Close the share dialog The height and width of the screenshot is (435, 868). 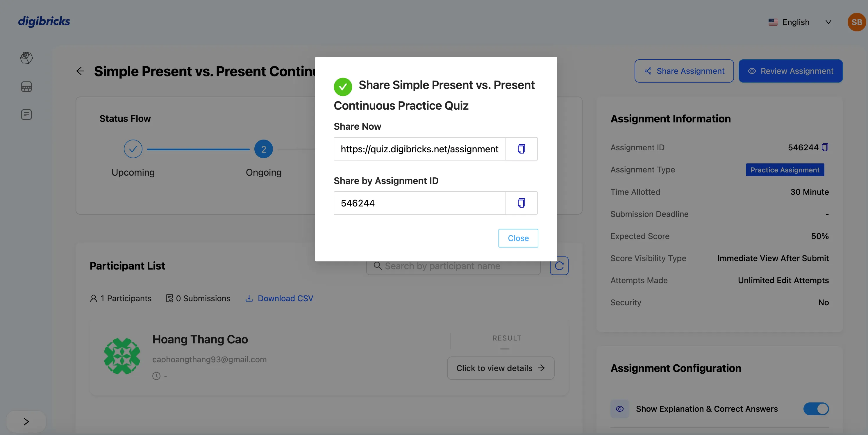click(518, 238)
